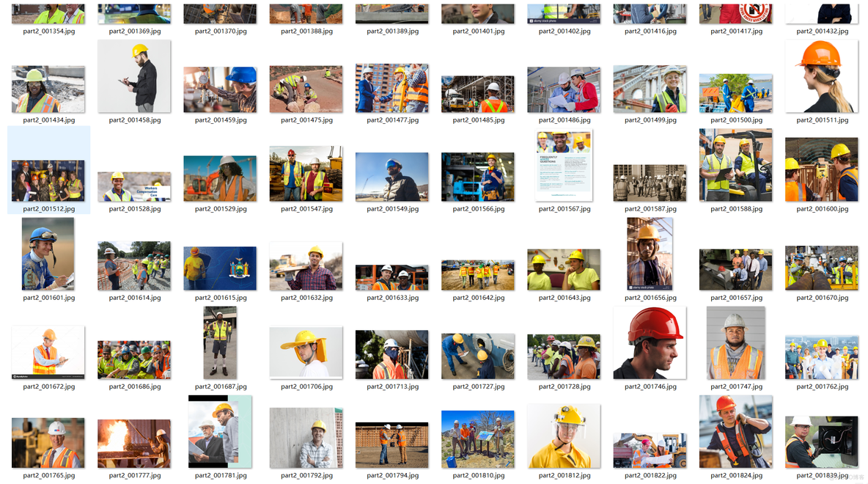The width and height of the screenshot is (868, 484).
Task: Click the part2_001687.jpg tall portrait thumbnail
Action: tap(220, 342)
